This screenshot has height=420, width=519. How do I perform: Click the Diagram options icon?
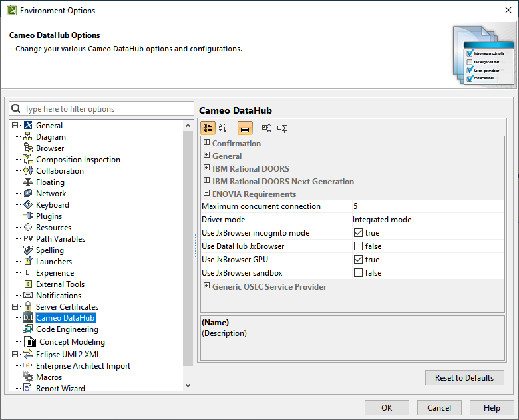pyautogui.click(x=28, y=137)
